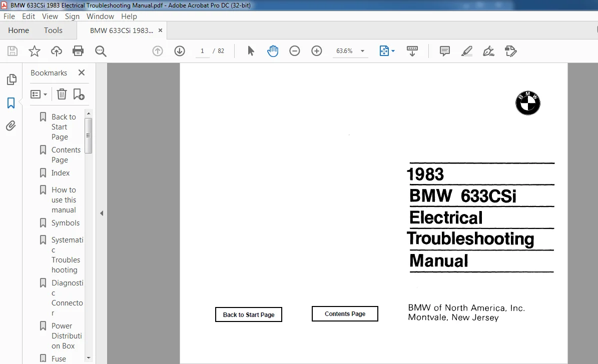The width and height of the screenshot is (598, 364).
Task: Click bookmarks scrollbar down arrow
Action: (89, 358)
